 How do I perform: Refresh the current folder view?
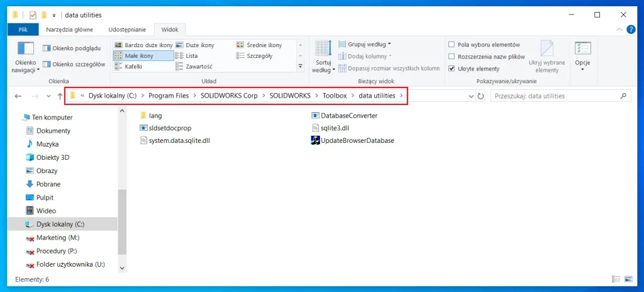pyautogui.click(x=480, y=96)
